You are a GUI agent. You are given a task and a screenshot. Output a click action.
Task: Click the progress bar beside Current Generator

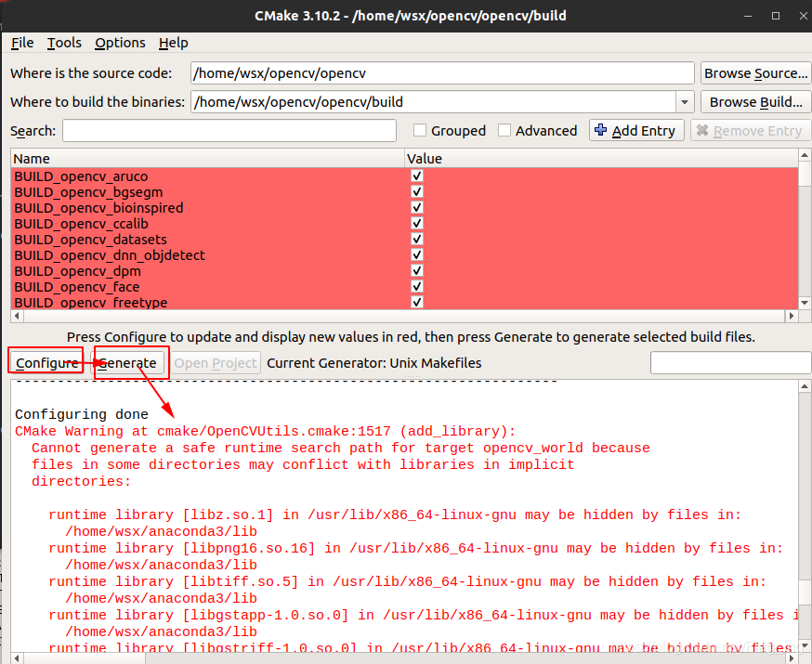tap(730, 362)
